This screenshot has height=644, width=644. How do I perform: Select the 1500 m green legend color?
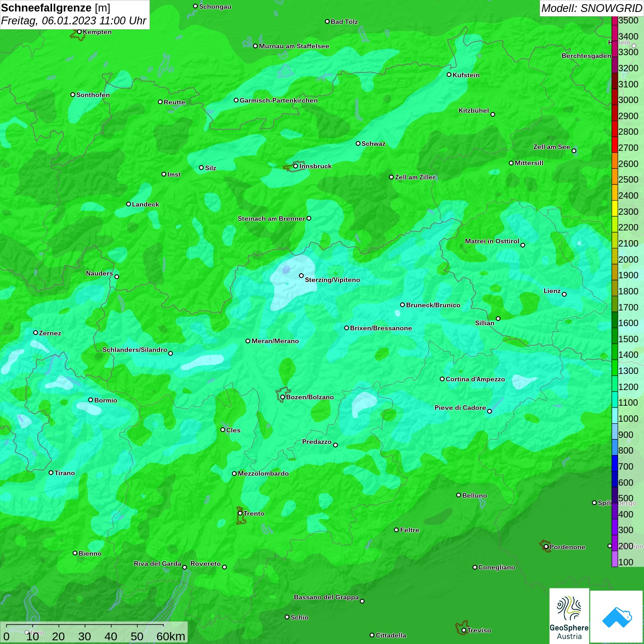[x=615, y=336]
